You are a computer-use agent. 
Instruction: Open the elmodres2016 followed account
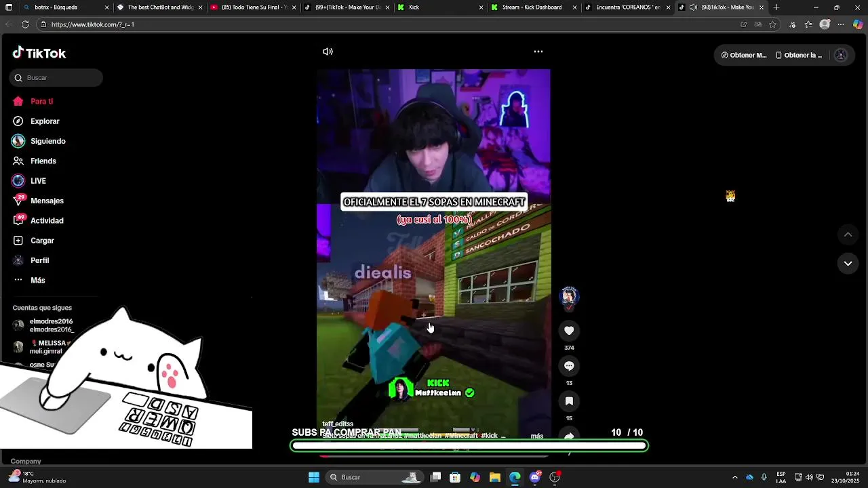(x=43, y=325)
